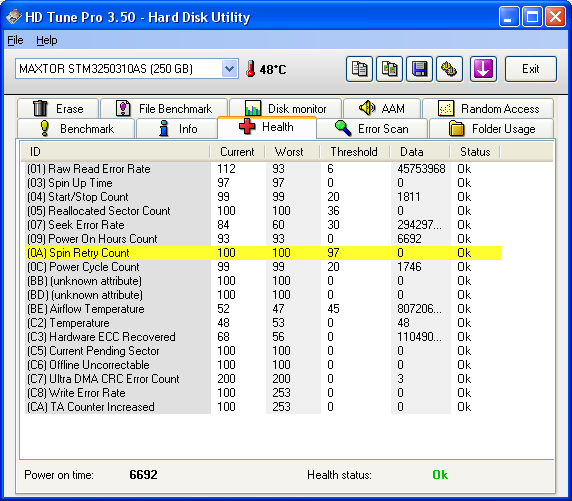Select the (C8) Write Error Rate row
Image resolution: width=572 pixels, height=501 pixels.
point(263,393)
